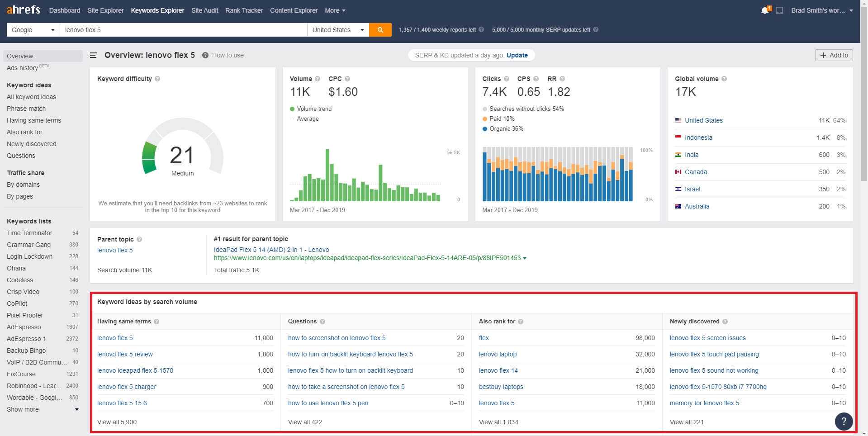Click the How to use link

tap(228, 55)
